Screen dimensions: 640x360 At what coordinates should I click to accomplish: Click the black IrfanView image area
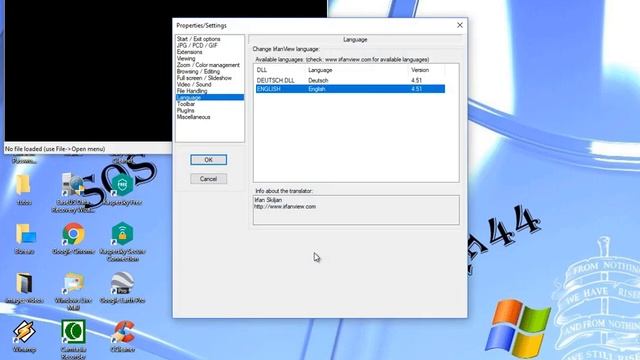[x=88, y=71]
